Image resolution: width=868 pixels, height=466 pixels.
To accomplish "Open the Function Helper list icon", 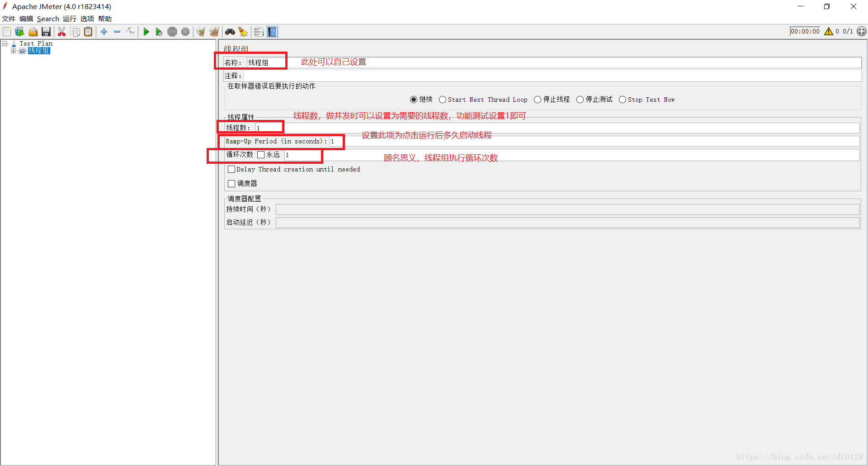I will click(259, 32).
